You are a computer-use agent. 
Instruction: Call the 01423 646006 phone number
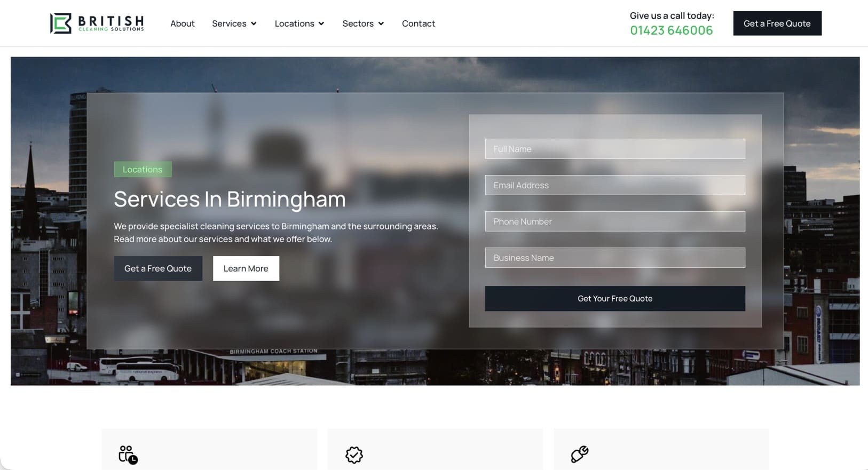(672, 30)
